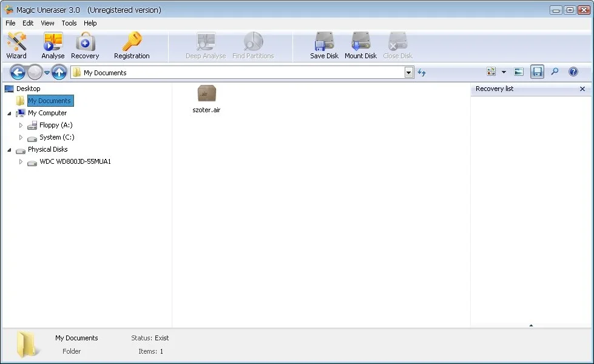Open the Tools menu
The width and height of the screenshot is (594, 364).
click(69, 23)
